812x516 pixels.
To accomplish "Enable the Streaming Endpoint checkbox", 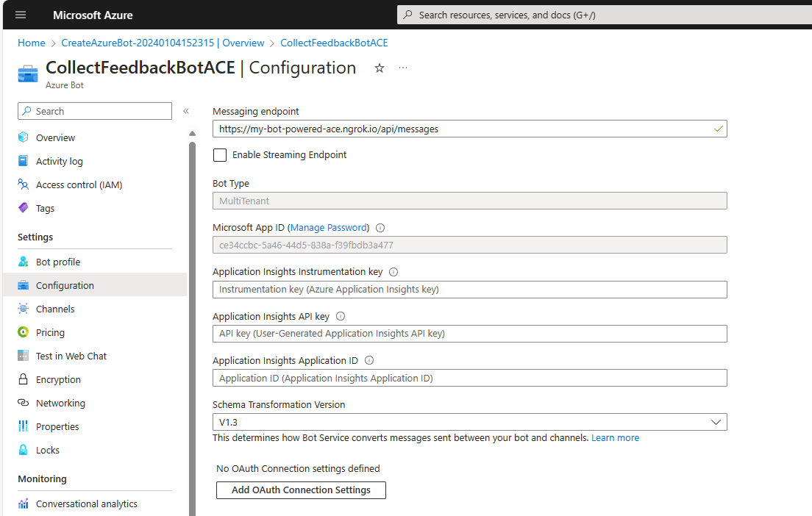I will click(x=220, y=155).
